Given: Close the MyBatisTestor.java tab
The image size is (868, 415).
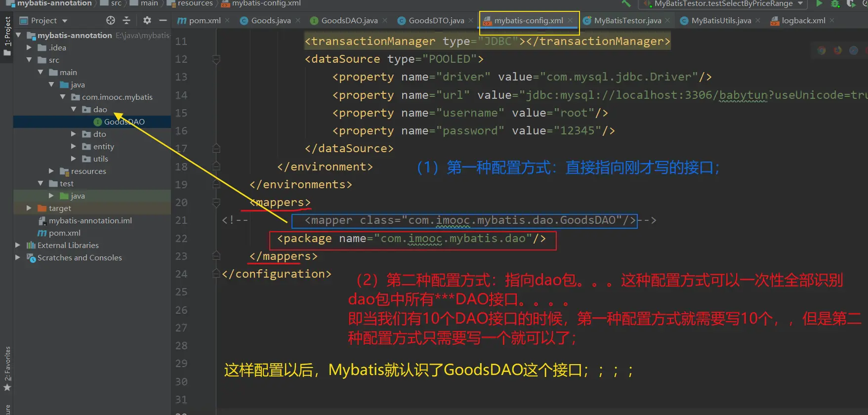Looking at the screenshot, I should coord(667,20).
